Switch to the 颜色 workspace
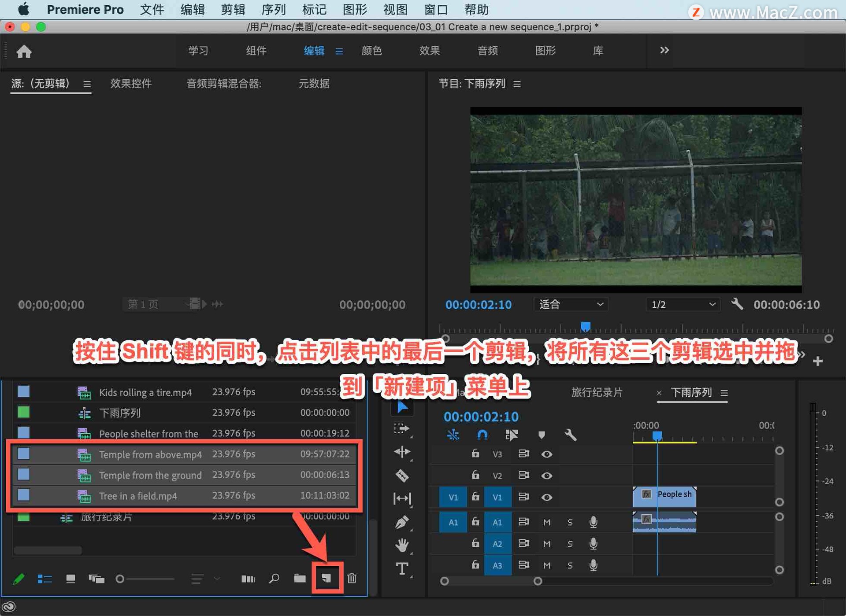The width and height of the screenshot is (846, 616). 371,51
